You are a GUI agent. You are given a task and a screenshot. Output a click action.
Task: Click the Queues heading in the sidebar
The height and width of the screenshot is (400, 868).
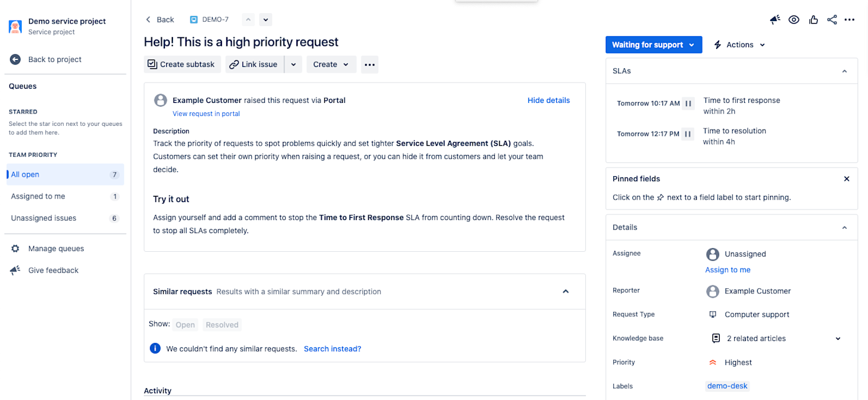click(23, 86)
